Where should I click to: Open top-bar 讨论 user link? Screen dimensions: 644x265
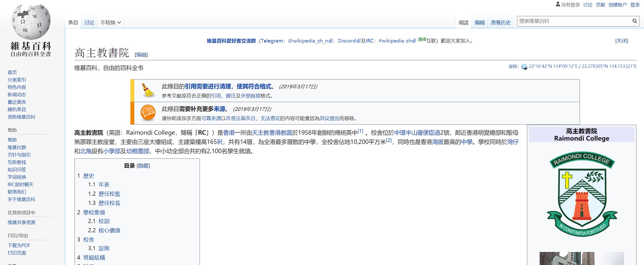click(588, 5)
